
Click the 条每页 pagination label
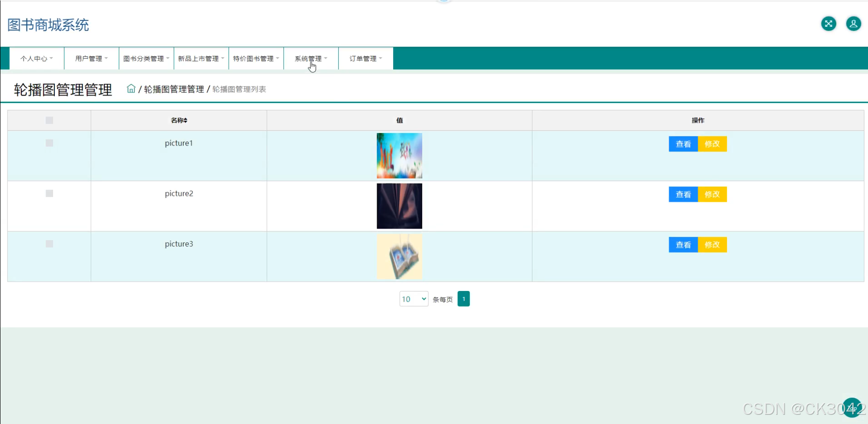pos(443,300)
